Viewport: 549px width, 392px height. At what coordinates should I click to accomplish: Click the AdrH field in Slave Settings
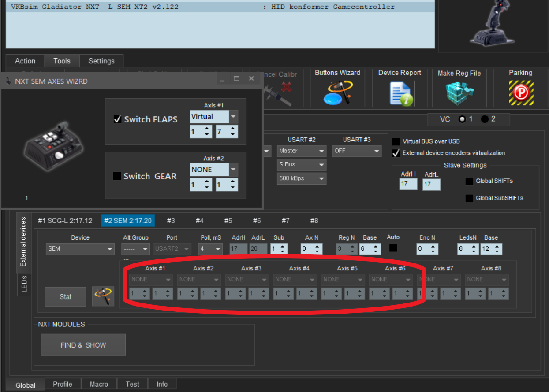[x=408, y=184]
